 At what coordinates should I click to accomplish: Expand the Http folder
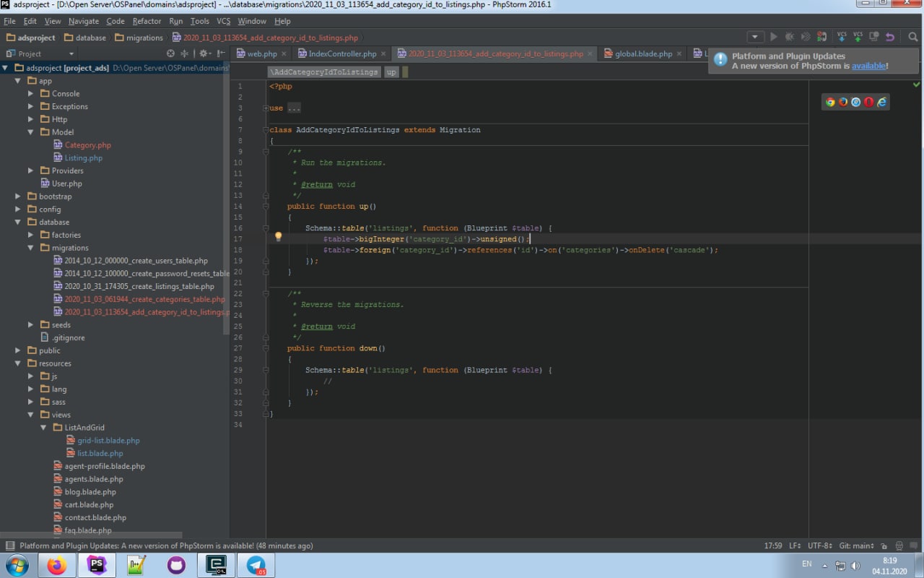click(x=31, y=119)
